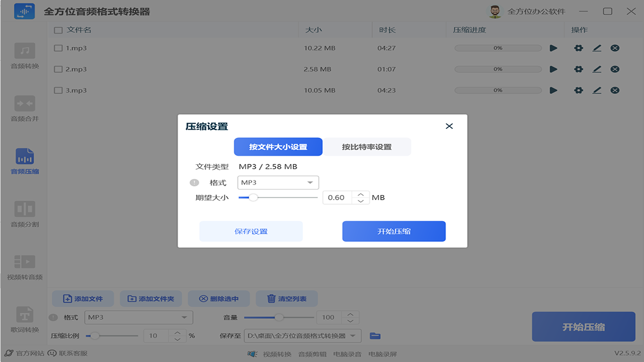This screenshot has width=644, height=362.
Task: Switch to the 按比特率设置 tab
Action: click(x=367, y=147)
